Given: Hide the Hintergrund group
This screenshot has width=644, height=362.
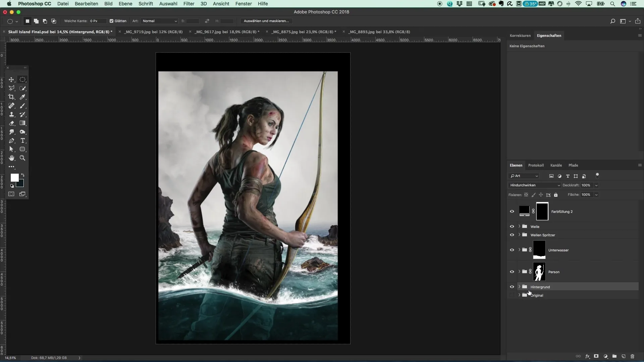Looking at the screenshot, I should point(512,287).
